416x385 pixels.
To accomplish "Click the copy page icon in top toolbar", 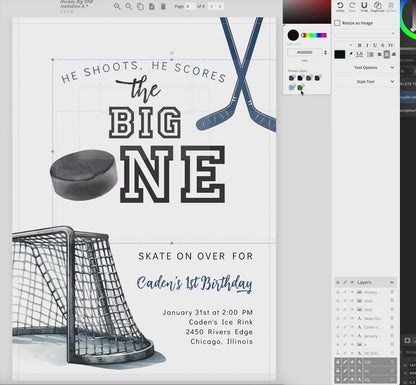I will (x=140, y=6).
